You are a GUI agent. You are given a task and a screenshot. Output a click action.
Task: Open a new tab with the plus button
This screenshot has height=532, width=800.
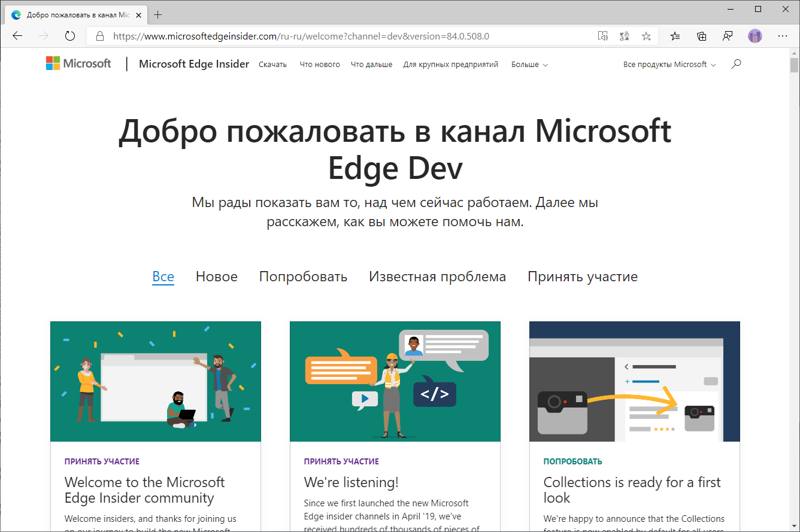[x=158, y=15]
